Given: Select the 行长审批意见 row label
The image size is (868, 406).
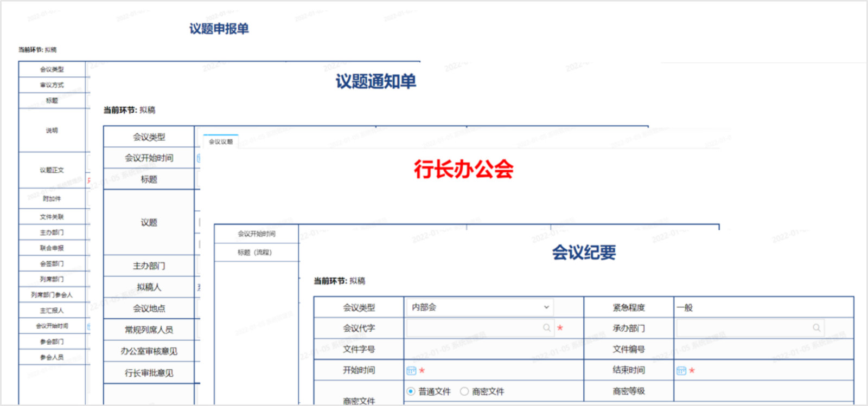Looking at the screenshot, I should coord(149,373).
